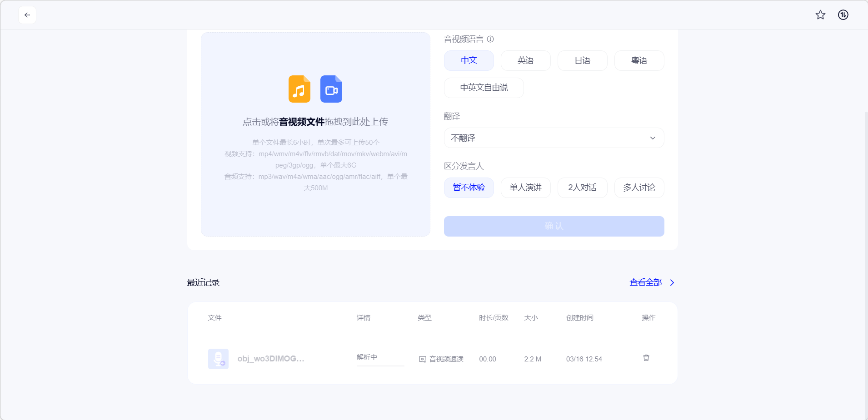This screenshot has width=868, height=420.
Task: Click the blue video file icon
Action: [x=331, y=89]
